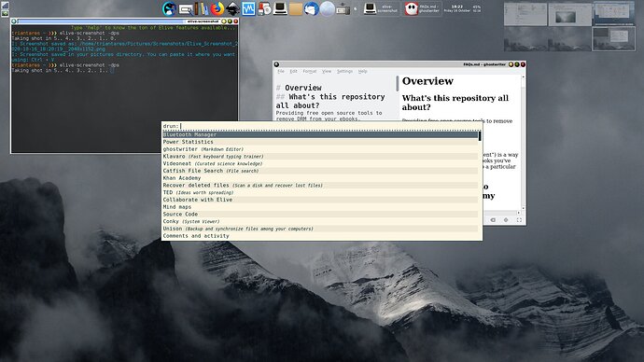Click the drun search input field
Viewport: 644px width, 362px height.
pyautogui.click(x=322, y=126)
